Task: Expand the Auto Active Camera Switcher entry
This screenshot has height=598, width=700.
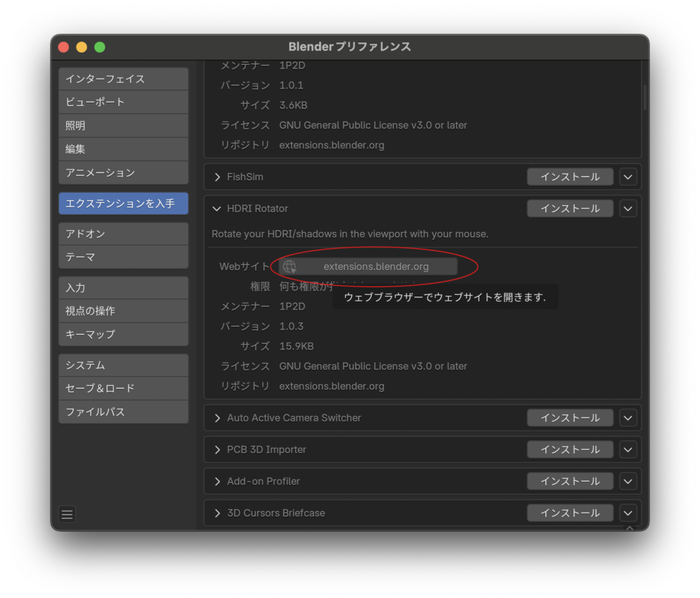Action: [x=217, y=418]
